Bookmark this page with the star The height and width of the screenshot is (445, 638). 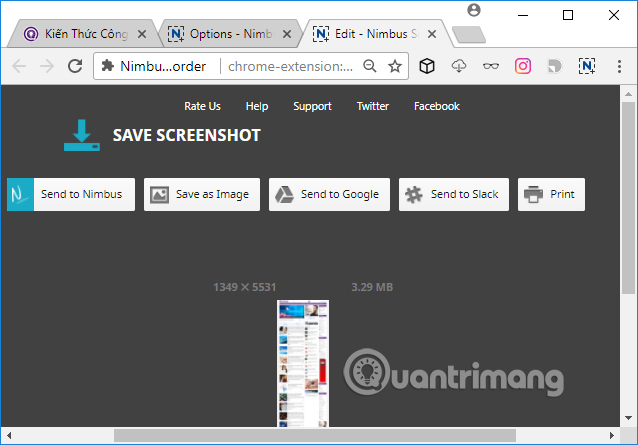click(395, 66)
